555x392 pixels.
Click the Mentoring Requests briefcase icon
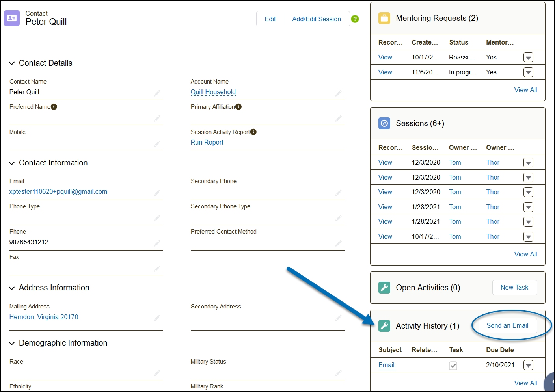coord(384,18)
